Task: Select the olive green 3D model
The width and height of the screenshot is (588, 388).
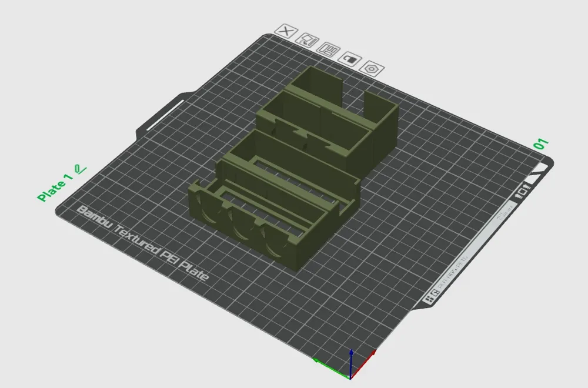Action: pos(292,169)
